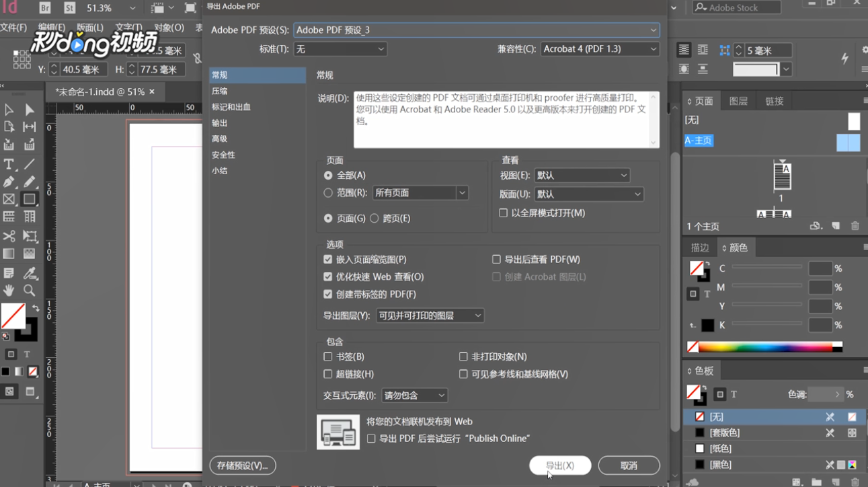Open the 标准(T) dropdown
868x487 pixels.
(x=340, y=49)
